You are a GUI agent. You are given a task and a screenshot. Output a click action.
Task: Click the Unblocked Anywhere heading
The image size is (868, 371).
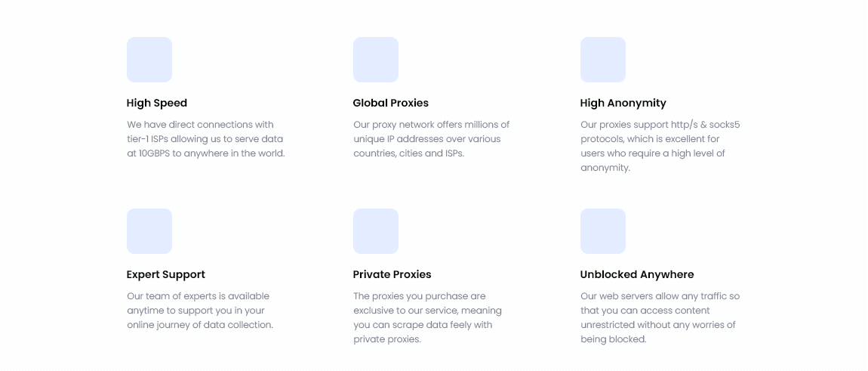click(x=637, y=274)
